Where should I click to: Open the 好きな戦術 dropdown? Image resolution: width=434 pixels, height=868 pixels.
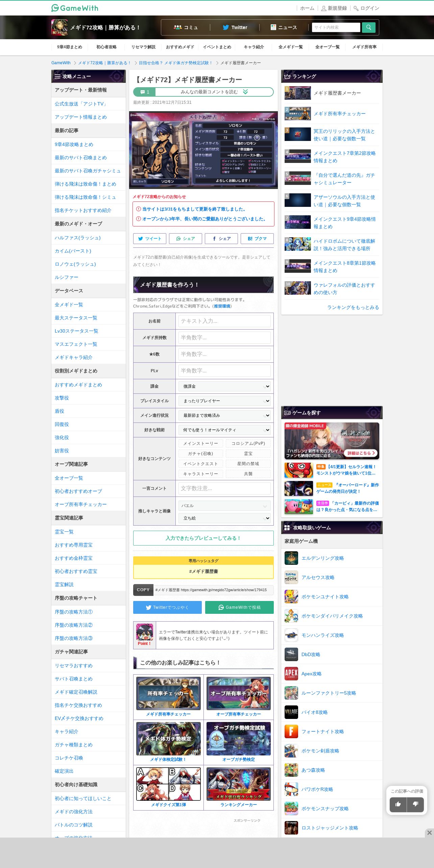pos(224,430)
